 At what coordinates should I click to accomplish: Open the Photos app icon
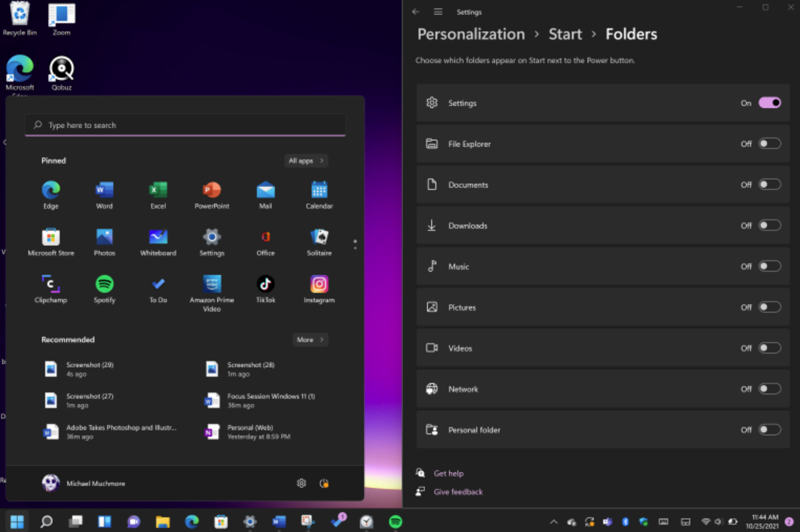105,242
